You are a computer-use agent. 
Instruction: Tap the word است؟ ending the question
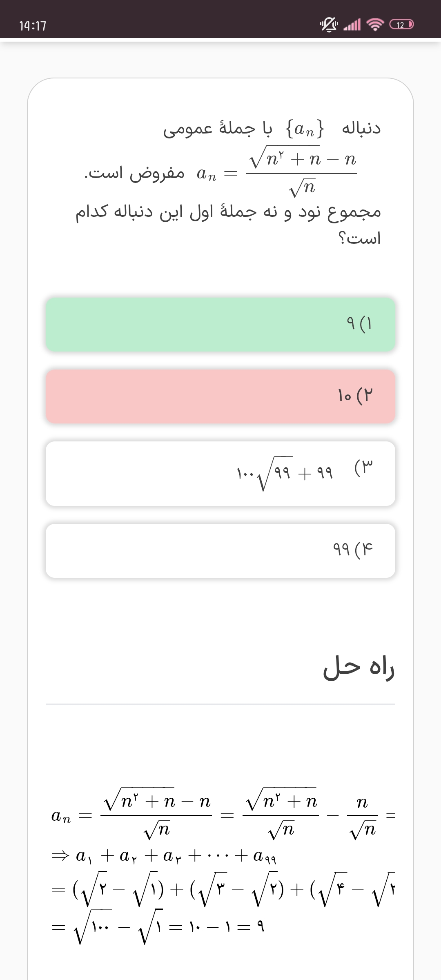coord(359,238)
